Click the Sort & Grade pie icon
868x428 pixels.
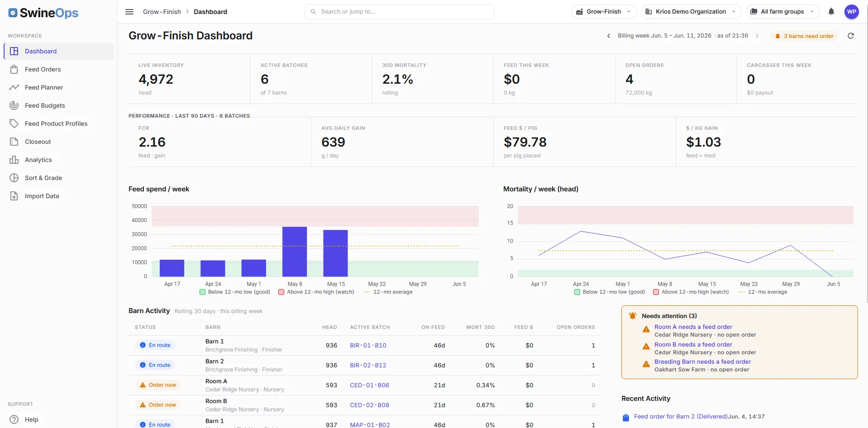pos(14,178)
